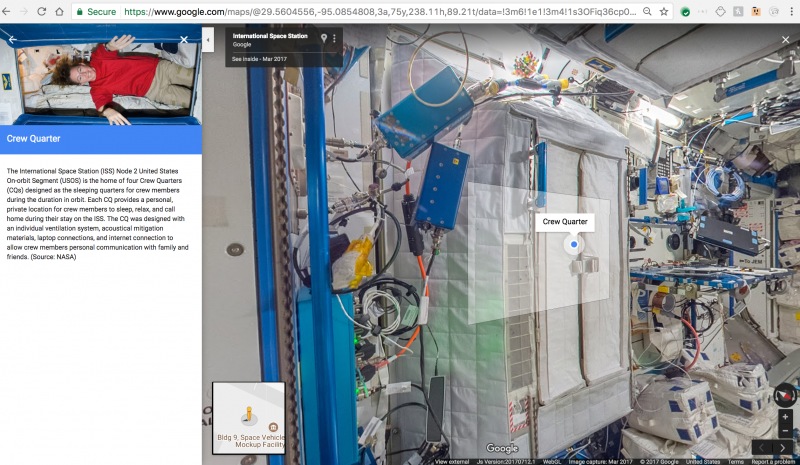Click the Crew Quarter label tooltip

pos(565,222)
